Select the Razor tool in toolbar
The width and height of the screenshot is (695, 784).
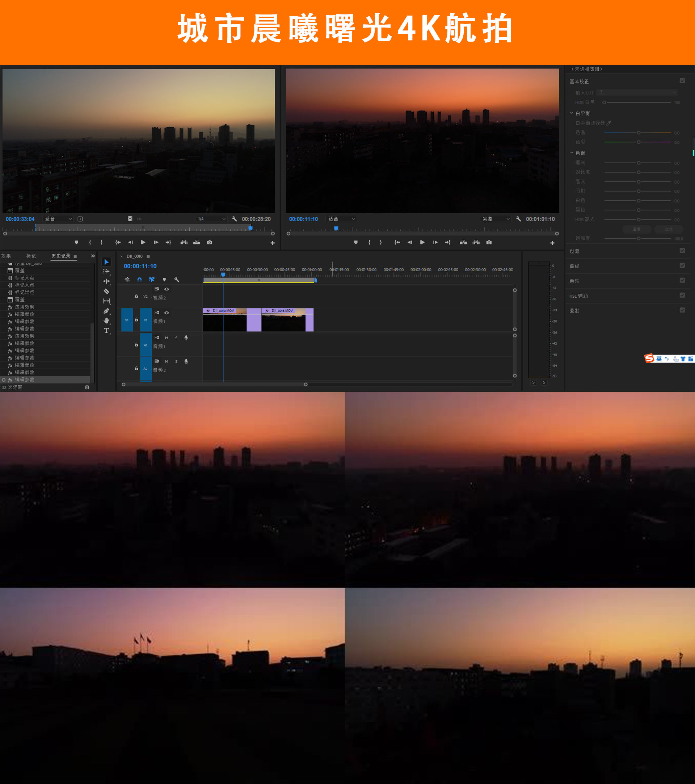click(106, 291)
